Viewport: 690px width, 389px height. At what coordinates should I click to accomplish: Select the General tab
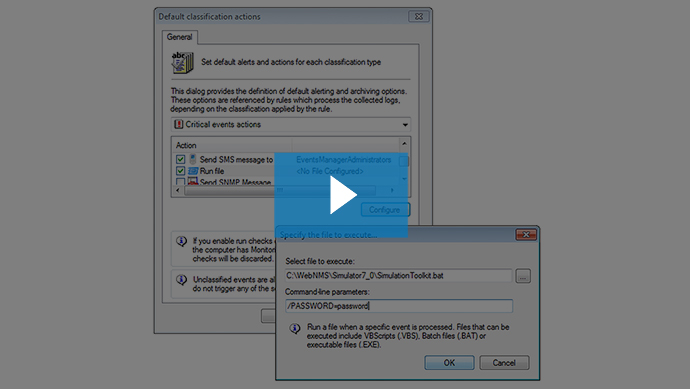[180, 37]
